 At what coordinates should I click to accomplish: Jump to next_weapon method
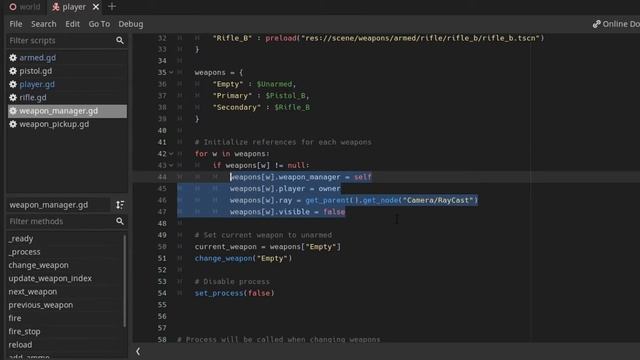point(33,292)
